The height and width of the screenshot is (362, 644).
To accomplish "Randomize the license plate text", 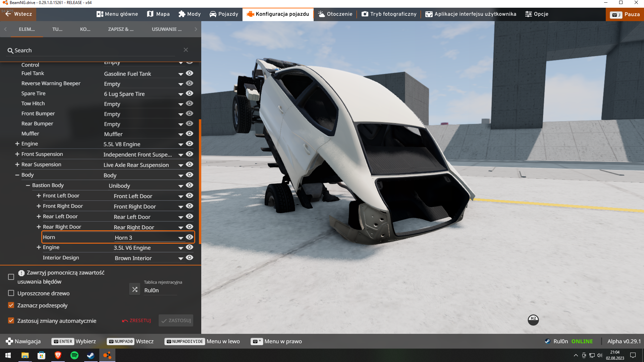I will (135, 289).
